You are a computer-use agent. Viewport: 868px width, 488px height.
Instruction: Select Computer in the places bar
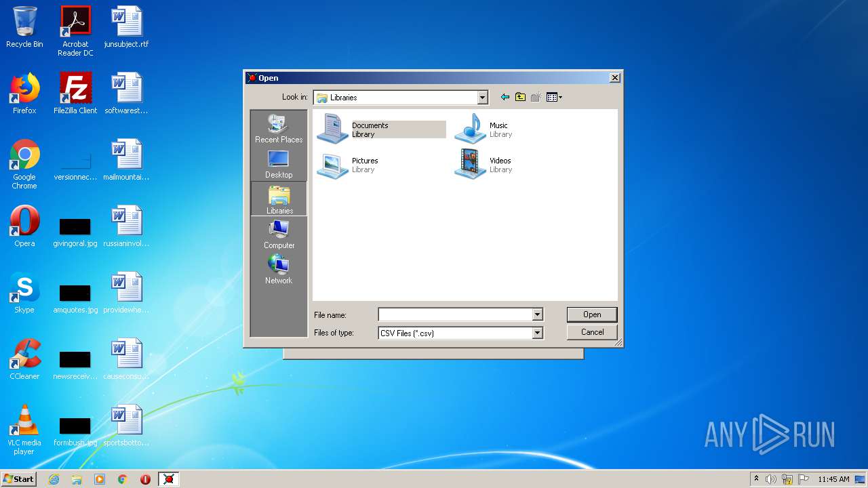tap(279, 235)
